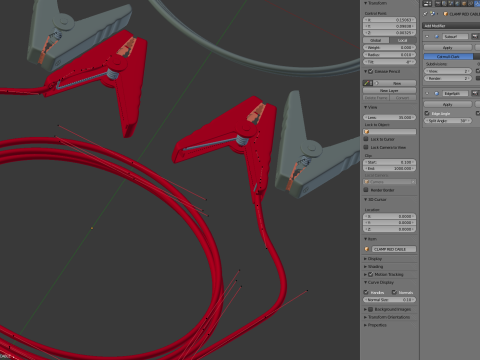Viewport: 480px width, 360px height.
Task: Click the Clip End value field
Action: click(x=389, y=168)
